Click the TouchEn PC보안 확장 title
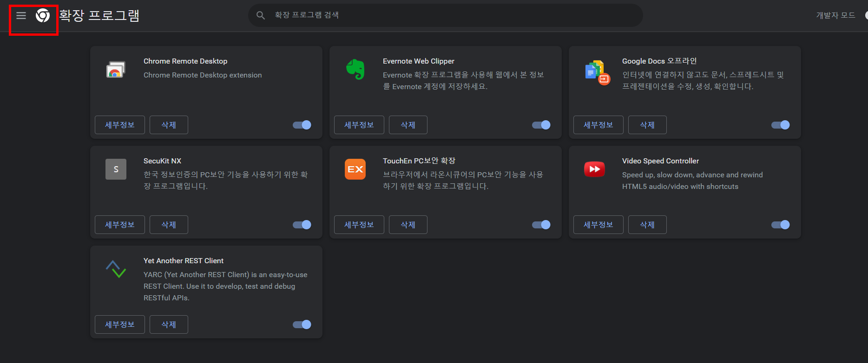Image resolution: width=868 pixels, height=363 pixels. click(x=419, y=161)
